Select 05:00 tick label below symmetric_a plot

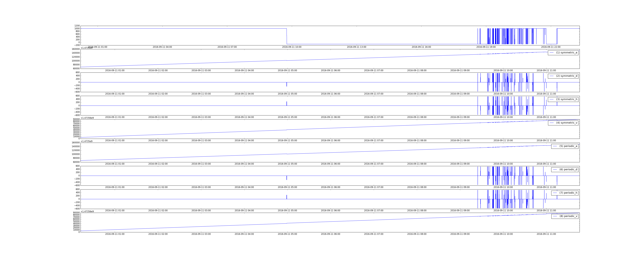287,71
